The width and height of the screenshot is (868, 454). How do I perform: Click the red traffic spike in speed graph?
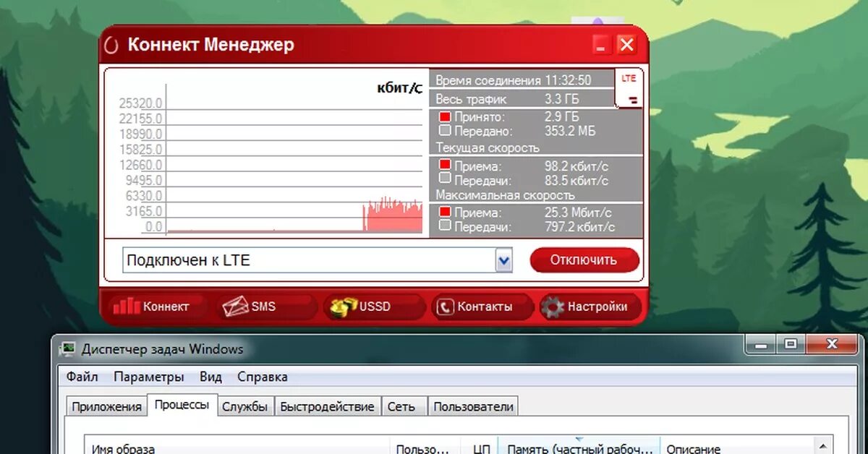[x=392, y=215]
